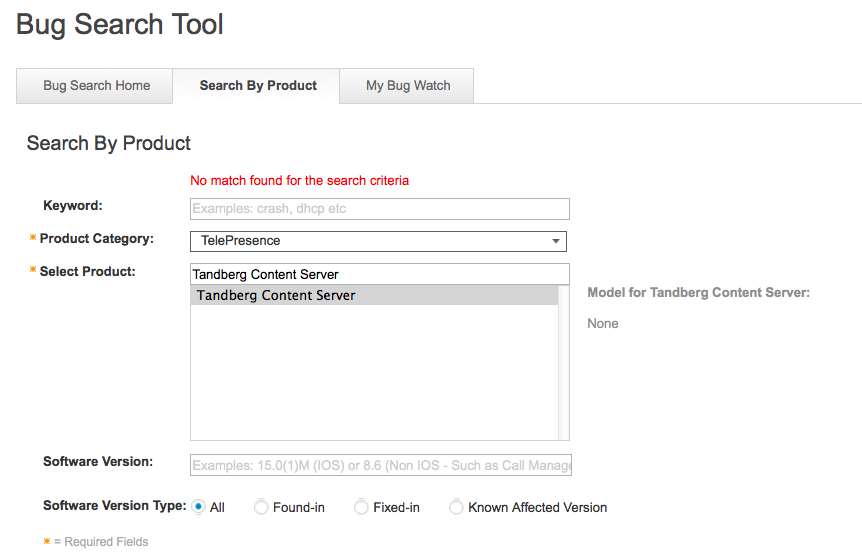Click the Select Product required asterisk

(x=33, y=269)
